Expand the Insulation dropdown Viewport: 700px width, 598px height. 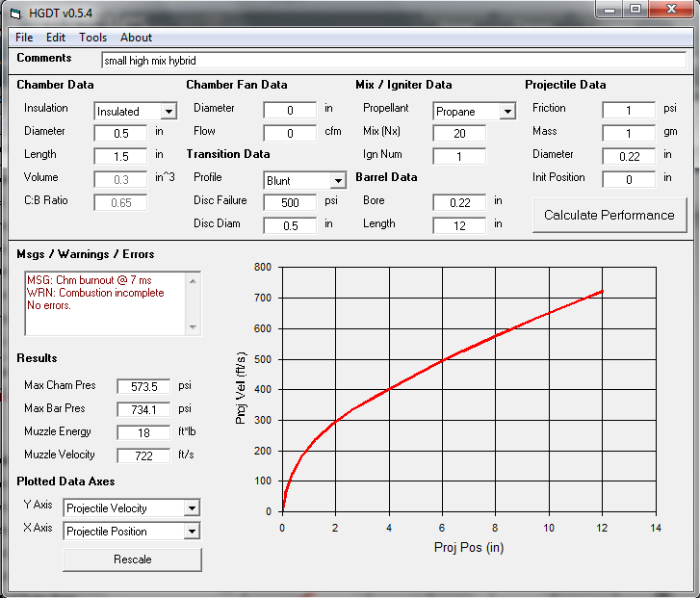[169, 112]
